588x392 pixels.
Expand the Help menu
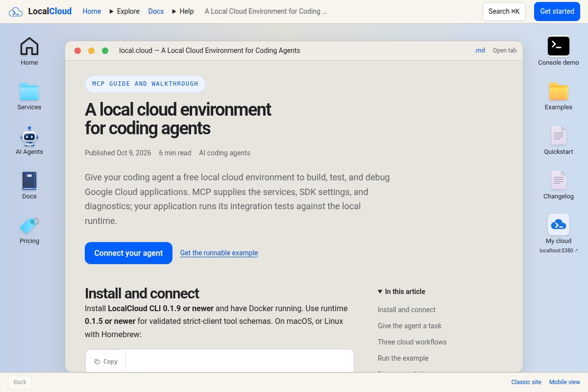(x=183, y=11)
